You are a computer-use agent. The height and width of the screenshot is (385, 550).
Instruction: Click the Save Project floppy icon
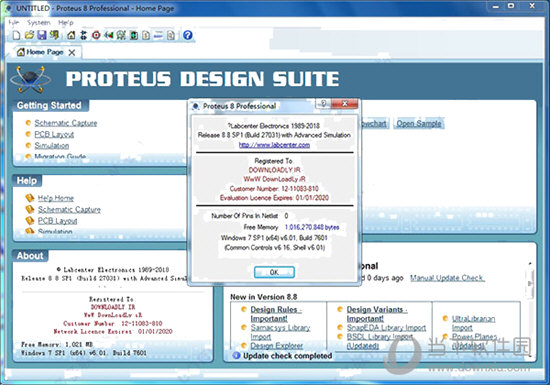42,35
